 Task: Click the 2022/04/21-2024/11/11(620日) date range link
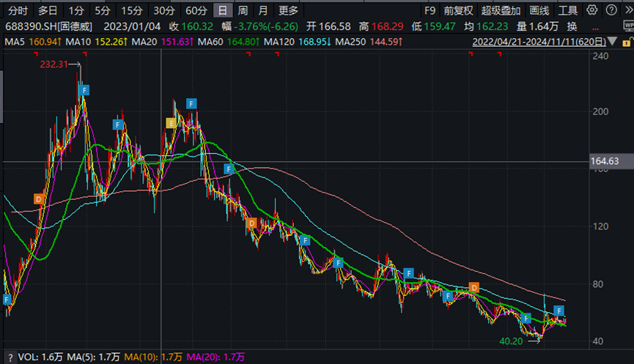coord(539,42)
